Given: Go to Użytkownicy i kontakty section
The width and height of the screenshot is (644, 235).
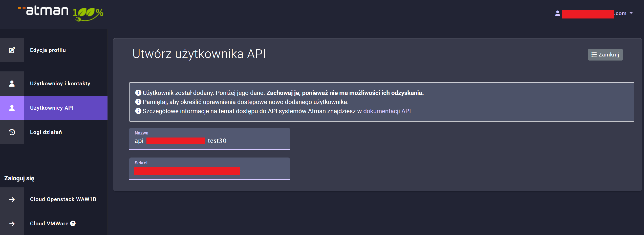Looking at the screenshot, I should coord(60,84).
